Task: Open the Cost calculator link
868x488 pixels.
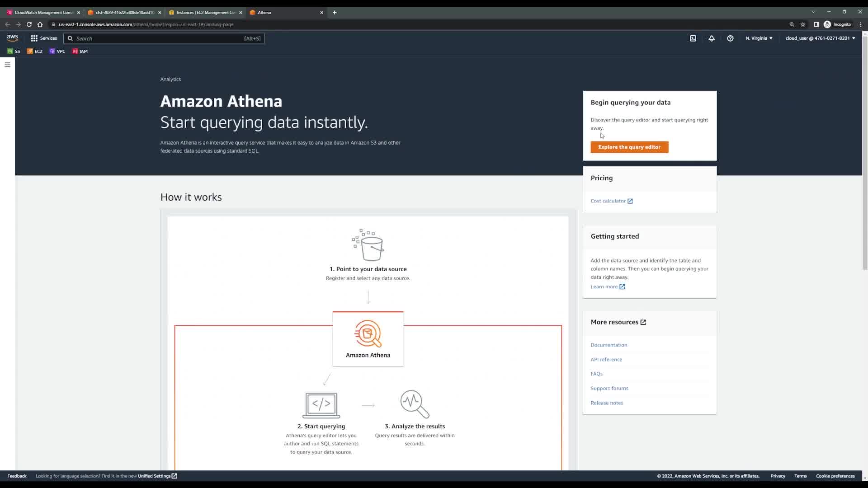Action: (x=608, y=201)
